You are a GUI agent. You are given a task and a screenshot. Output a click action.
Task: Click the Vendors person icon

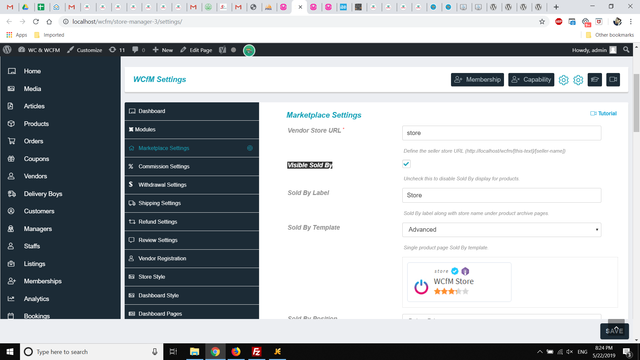(x=11, y=176)
